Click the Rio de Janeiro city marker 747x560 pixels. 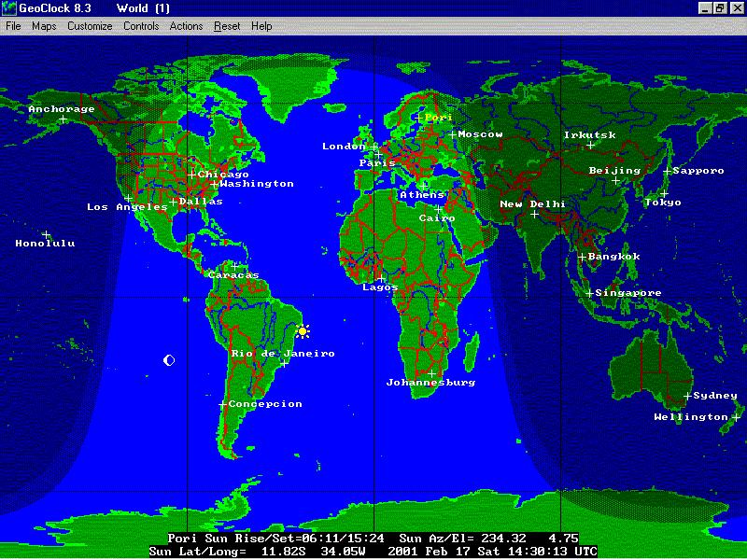click(x=284, y=364)
